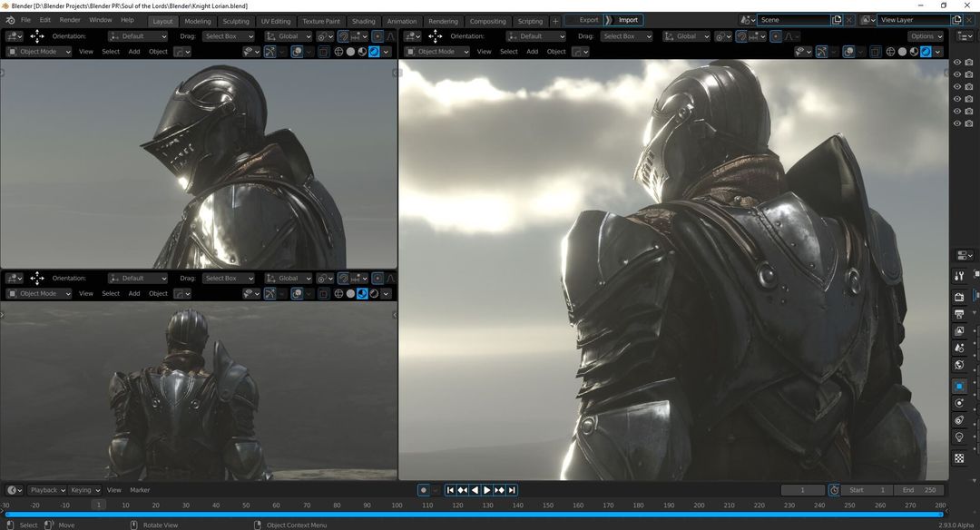Toggle snapping in the right viewport header
980x530 pixels.
(x=741, y=36)
